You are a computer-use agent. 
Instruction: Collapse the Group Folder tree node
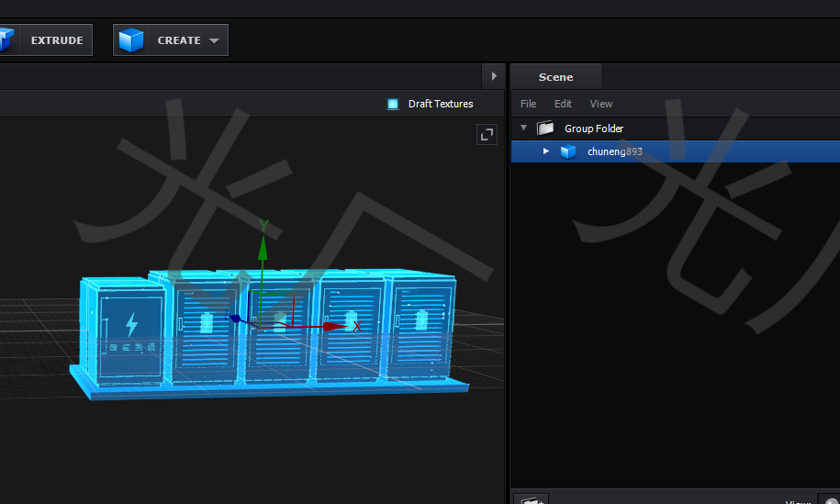click(524, 129)
